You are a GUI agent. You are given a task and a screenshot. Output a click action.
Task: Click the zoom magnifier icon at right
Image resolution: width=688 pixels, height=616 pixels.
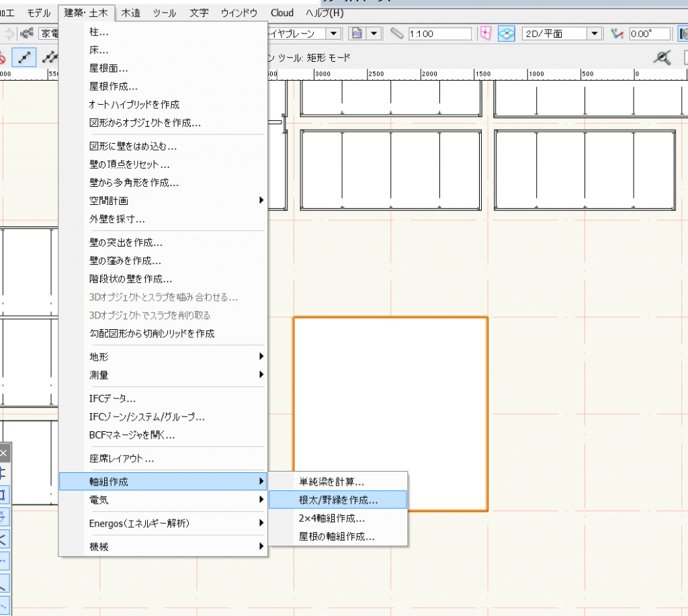663,58
